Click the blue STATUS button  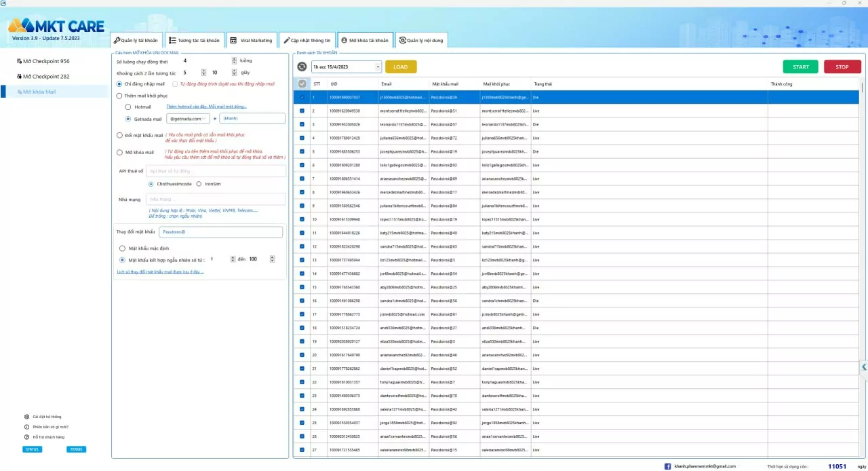pos(32,449)
